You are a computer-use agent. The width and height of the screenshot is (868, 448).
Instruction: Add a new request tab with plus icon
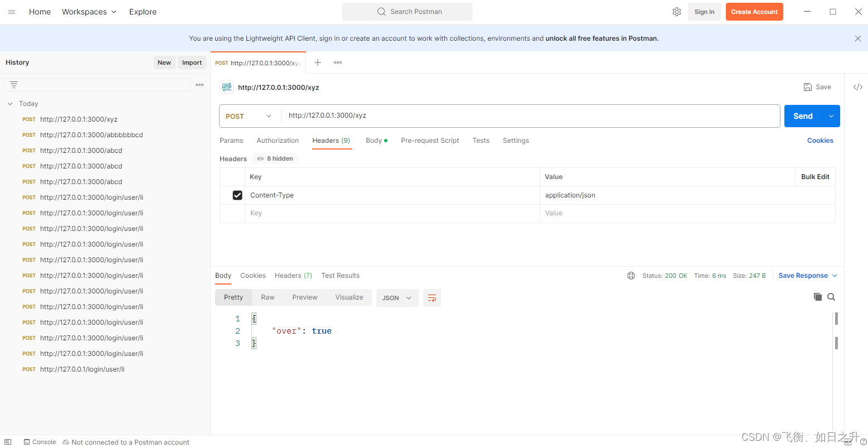coord(318,62)
